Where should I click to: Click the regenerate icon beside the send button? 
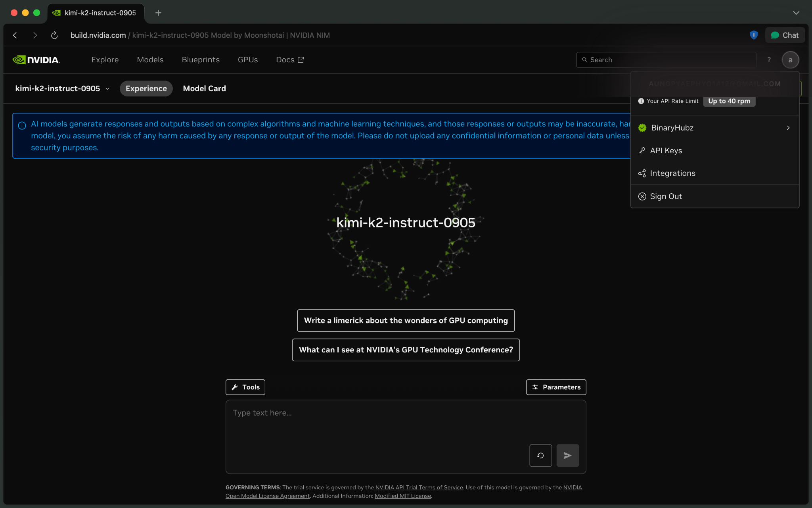pos(540,455)
